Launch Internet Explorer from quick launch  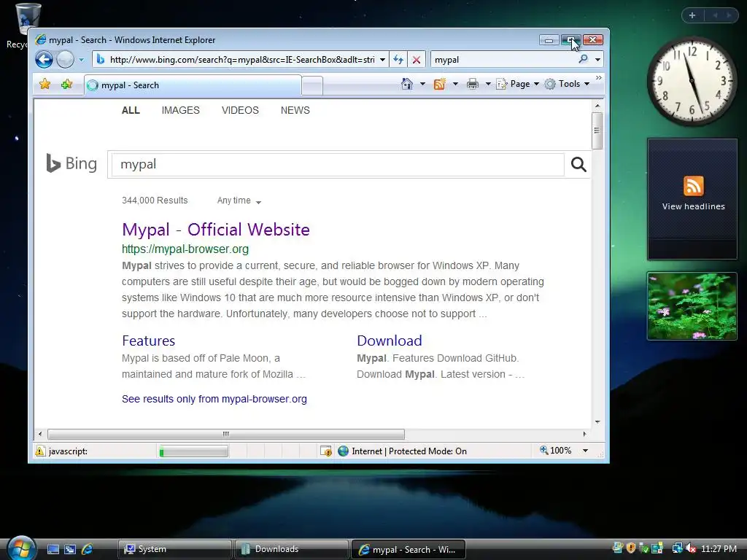[88, 550]
